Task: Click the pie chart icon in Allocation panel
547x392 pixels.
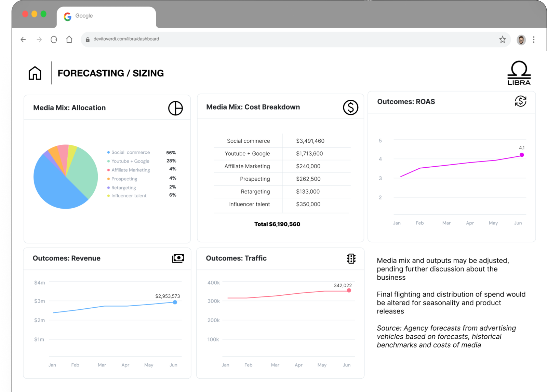Action: (175, 108)
